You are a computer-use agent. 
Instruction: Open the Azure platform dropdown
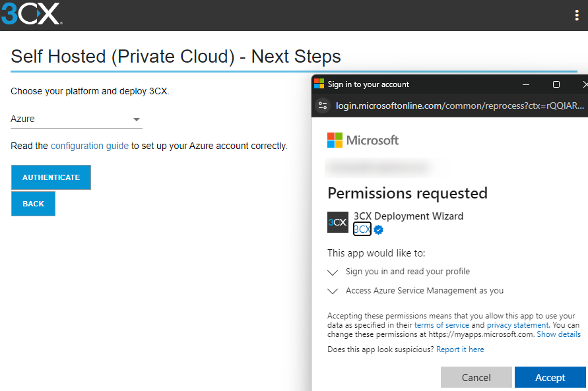[x=77, y=119]
